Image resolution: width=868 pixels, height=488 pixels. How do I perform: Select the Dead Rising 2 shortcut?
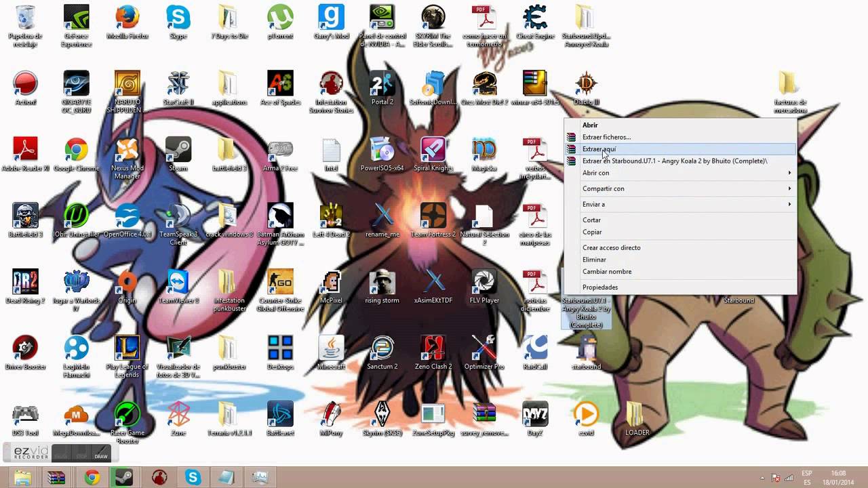click(25, 287)
